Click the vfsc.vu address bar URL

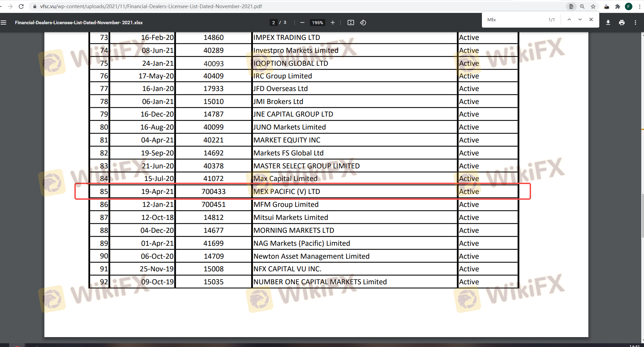pyautogui.click(x=151, y=6)
